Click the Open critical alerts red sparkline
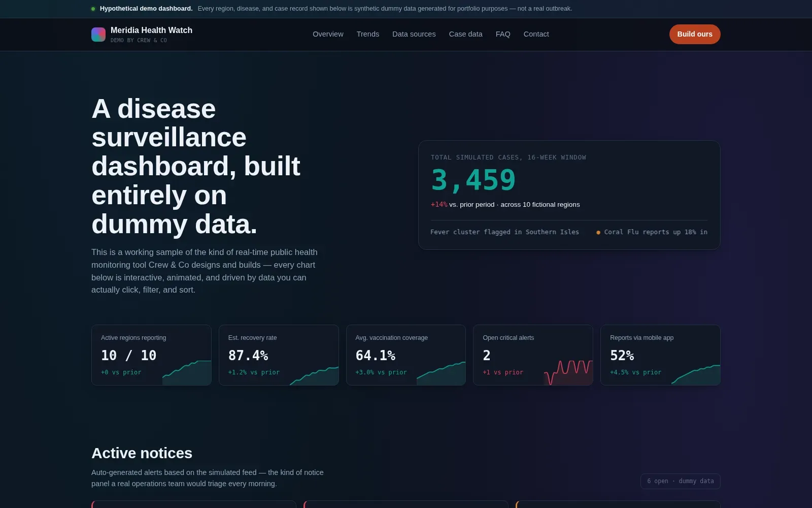Viewport: 812px width, 508px height. [568, 372]
